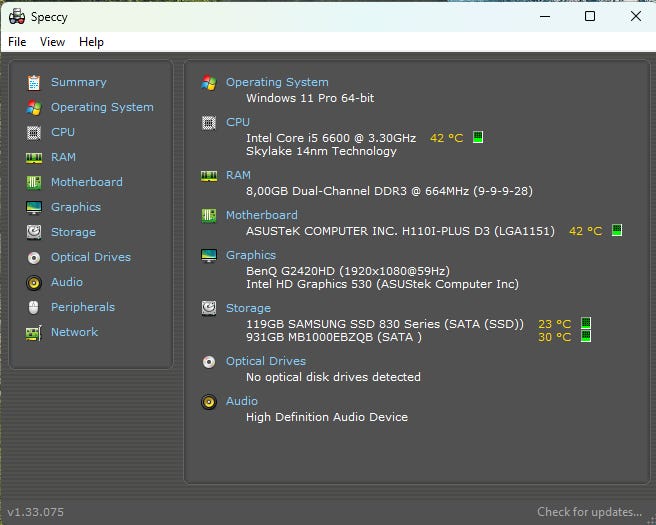Select Graphics in the left sidebar
The height and width of the screenshot is (525, 656).
(x=76, y=207)
